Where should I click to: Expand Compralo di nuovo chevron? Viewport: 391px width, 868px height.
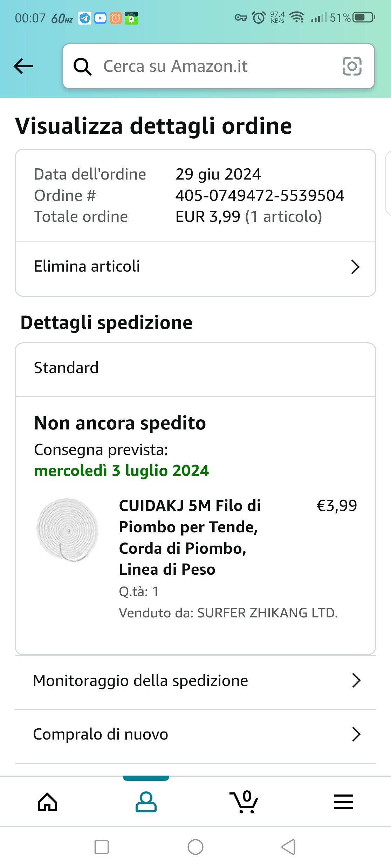coord(356,734)
